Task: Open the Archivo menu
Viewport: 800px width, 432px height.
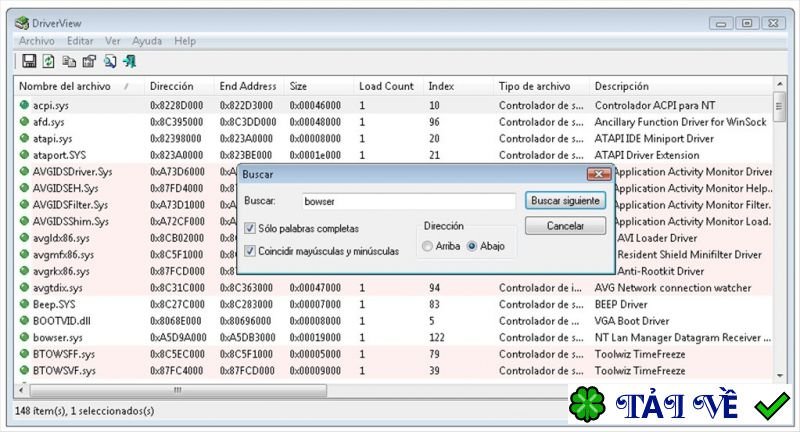Action: 36,41
